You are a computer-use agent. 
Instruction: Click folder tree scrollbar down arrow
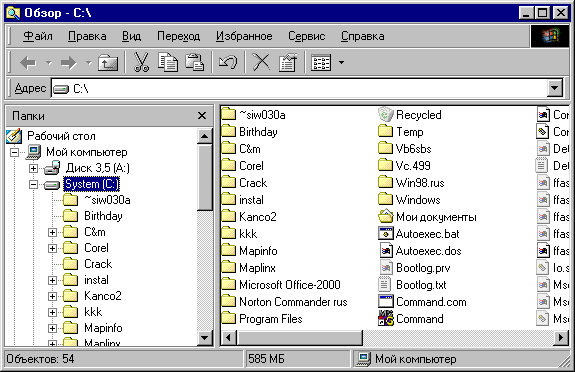pyautogui.click(x=204, y=338)
